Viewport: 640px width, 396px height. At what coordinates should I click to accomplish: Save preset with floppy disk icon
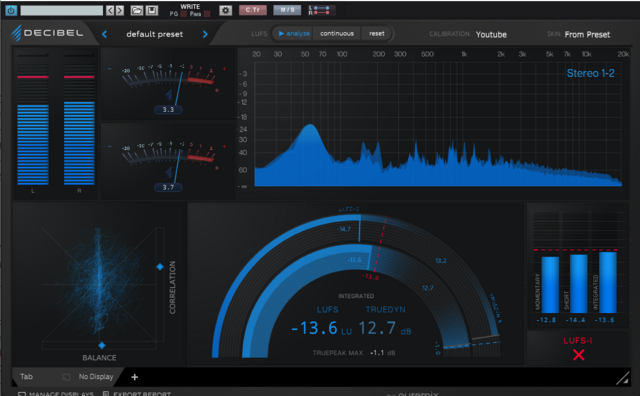152,10
